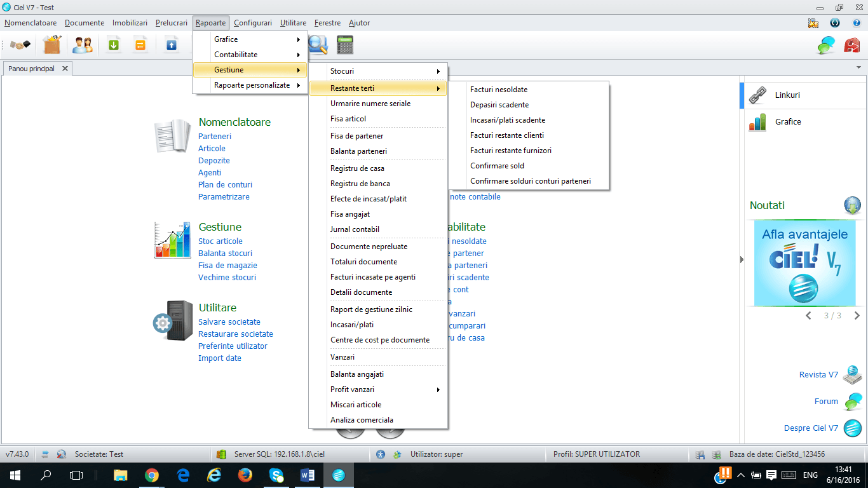The height and width of the screenshot is (488, 868).
Task: Click the orange transfer arrows toolbar icon
Action: click(x=140, y=45)
